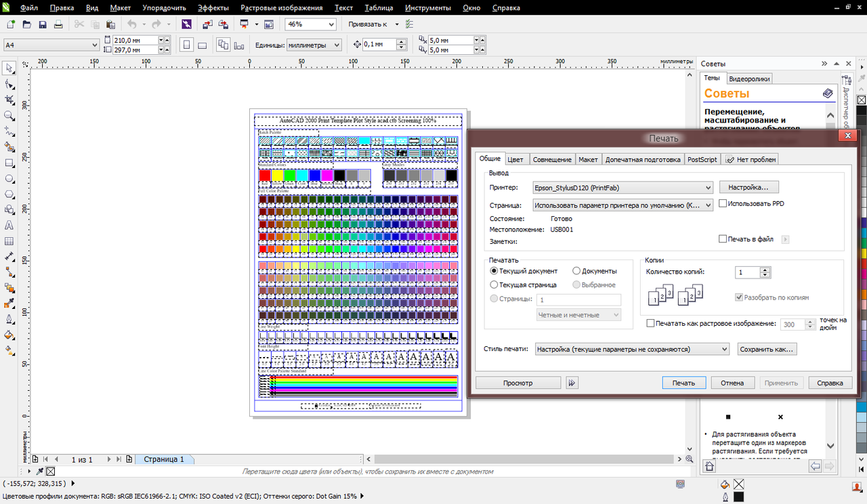This screenshot has height=504, width=867.
Task: Click the 'Справка' button
Action: (830, 383)
